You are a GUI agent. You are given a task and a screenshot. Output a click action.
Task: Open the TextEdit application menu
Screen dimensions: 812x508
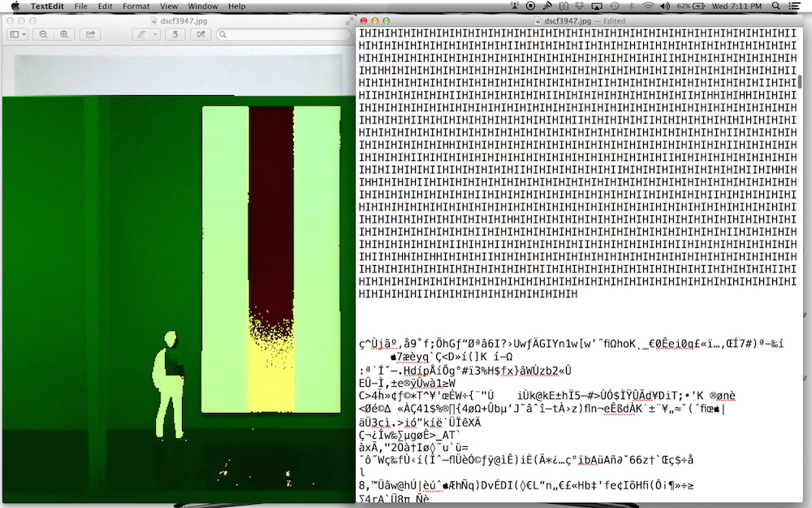point(47,7)
